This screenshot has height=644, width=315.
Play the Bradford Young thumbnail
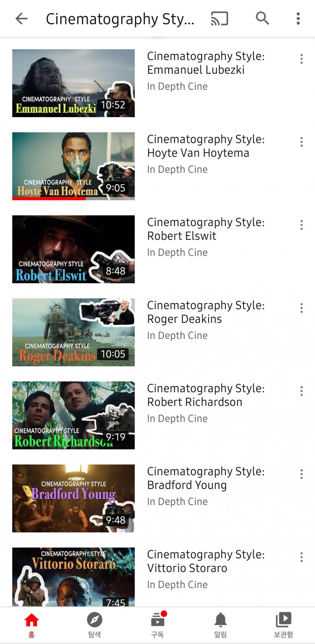click(74, 498)
